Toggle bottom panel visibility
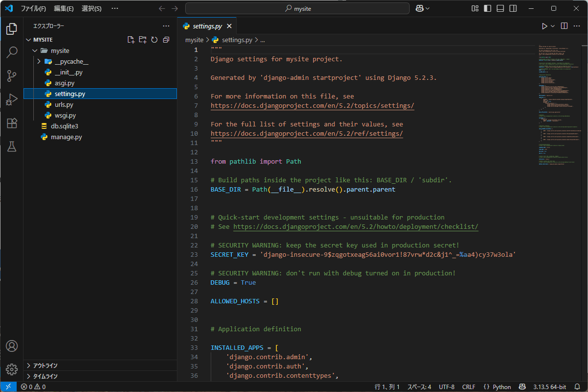Viewport: 588px width, 392px height. click(x=500, y=8)
